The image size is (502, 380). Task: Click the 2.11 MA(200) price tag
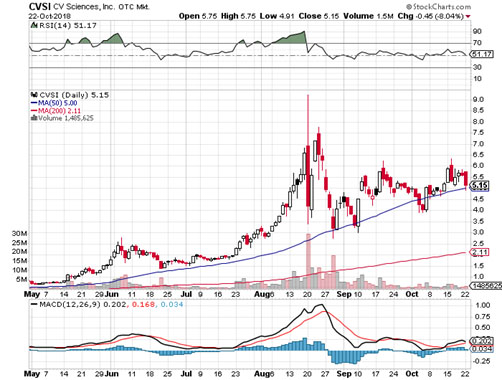click(x=479, y=252)
